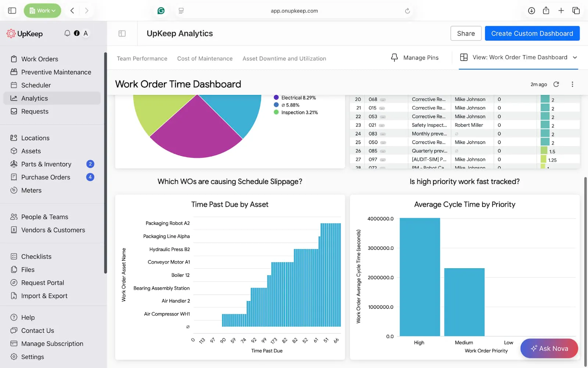Viewport: 588px width, 368px height.
Task: Open the notifications bell icon
Action: coord(67,33)
